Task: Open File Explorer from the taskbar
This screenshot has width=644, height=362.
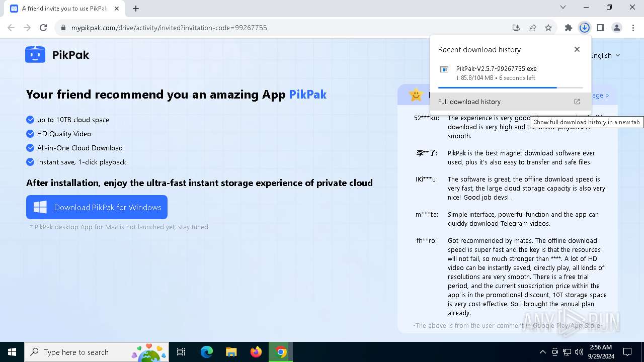Action: click(231, 352)
